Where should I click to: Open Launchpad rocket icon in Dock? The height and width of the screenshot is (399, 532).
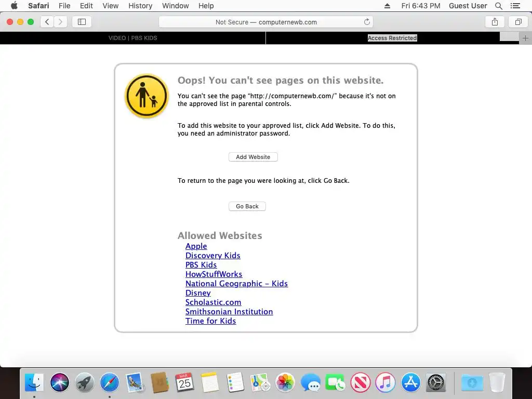pos(85,382)
